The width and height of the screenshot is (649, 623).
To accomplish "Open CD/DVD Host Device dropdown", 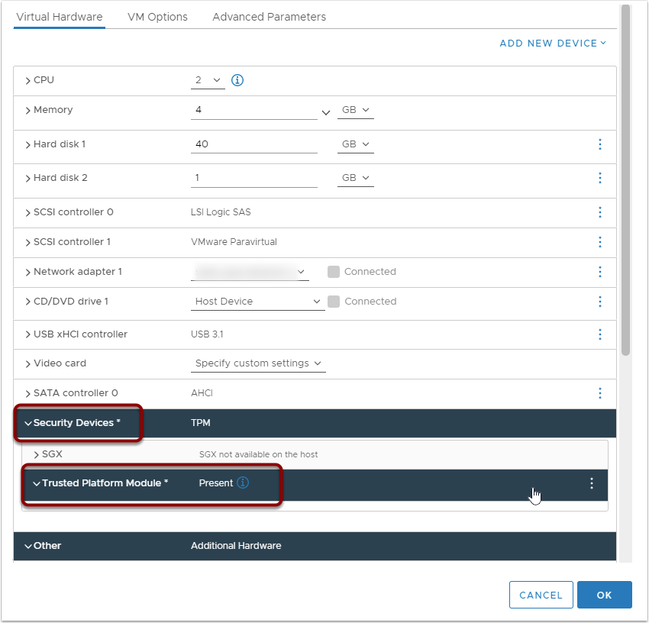I will pyautogui.click(x=258, y=301).
